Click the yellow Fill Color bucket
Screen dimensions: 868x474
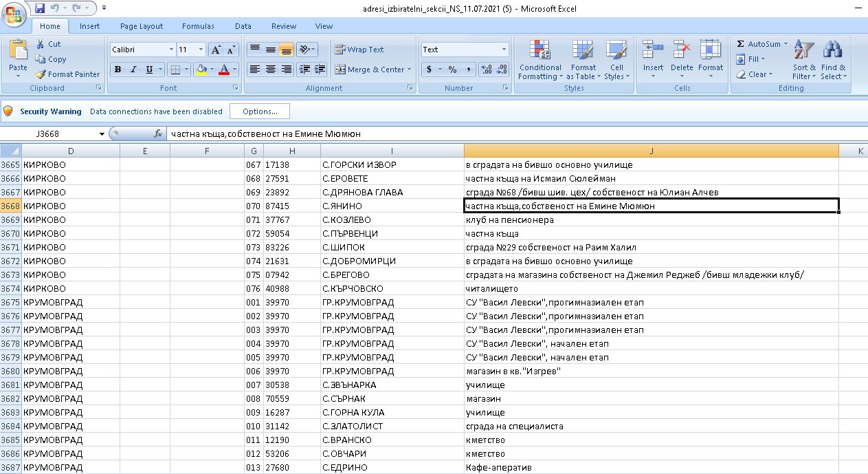point(201,69)
